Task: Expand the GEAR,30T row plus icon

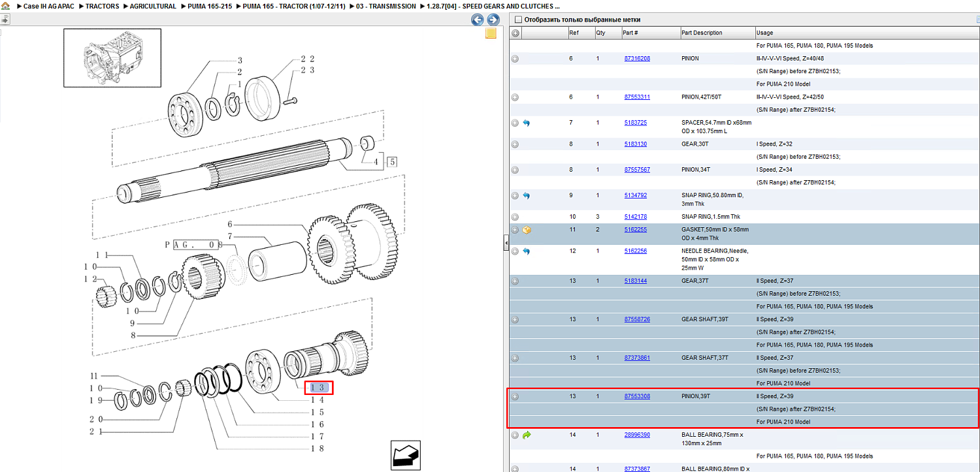Action: pyautogui.click(x=515, y=144)
